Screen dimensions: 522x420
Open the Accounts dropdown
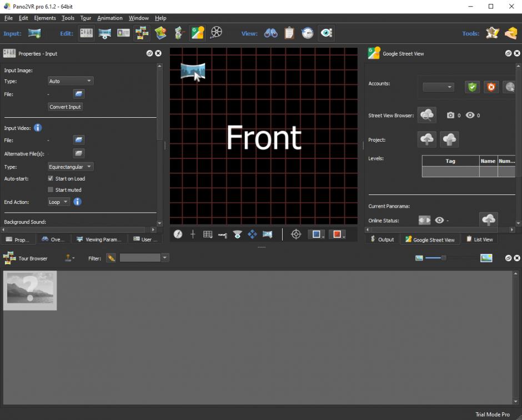(438, 87)
